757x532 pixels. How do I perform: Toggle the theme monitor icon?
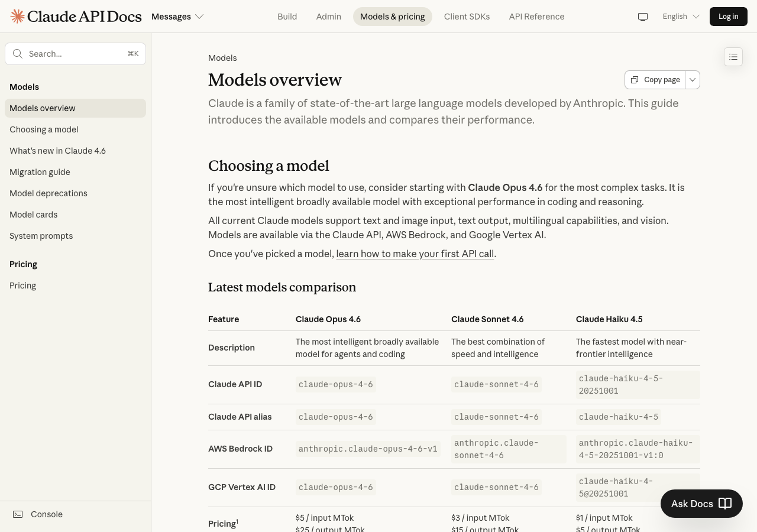click(643, 17)
